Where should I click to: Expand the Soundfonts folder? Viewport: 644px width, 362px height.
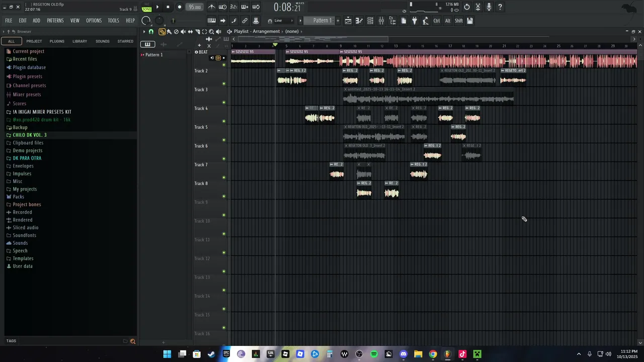coord(24,235)
